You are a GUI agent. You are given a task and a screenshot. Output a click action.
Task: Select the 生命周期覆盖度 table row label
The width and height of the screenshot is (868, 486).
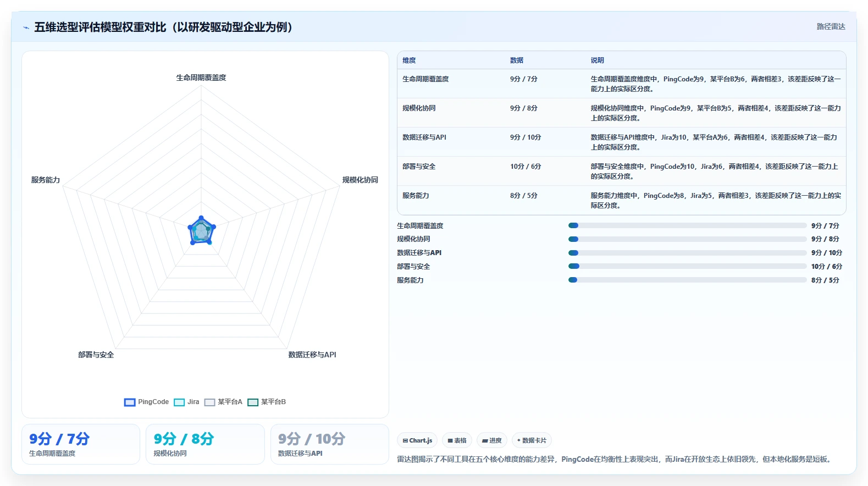pyautogui.click(x=425, y=79)
